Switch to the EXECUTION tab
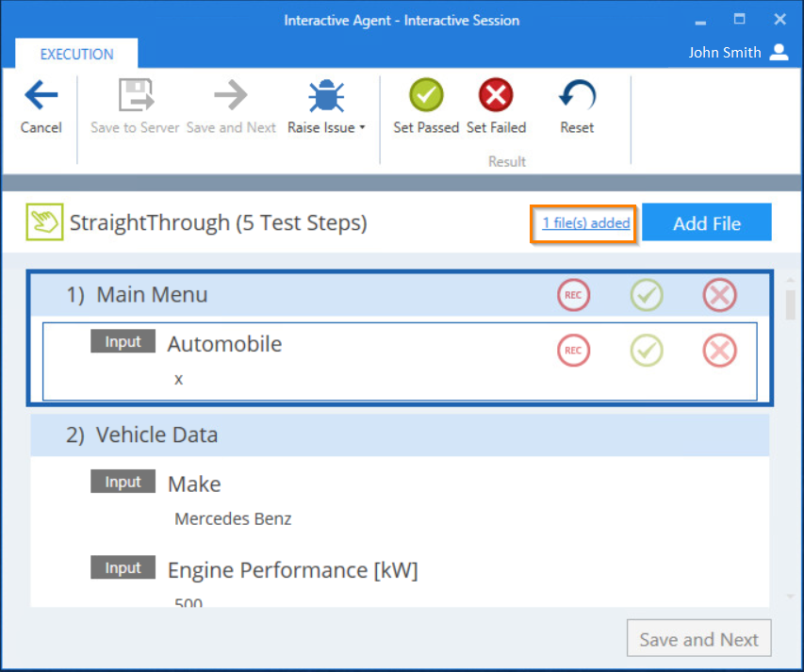The image size is (804, 672). (x=76, y=54)
